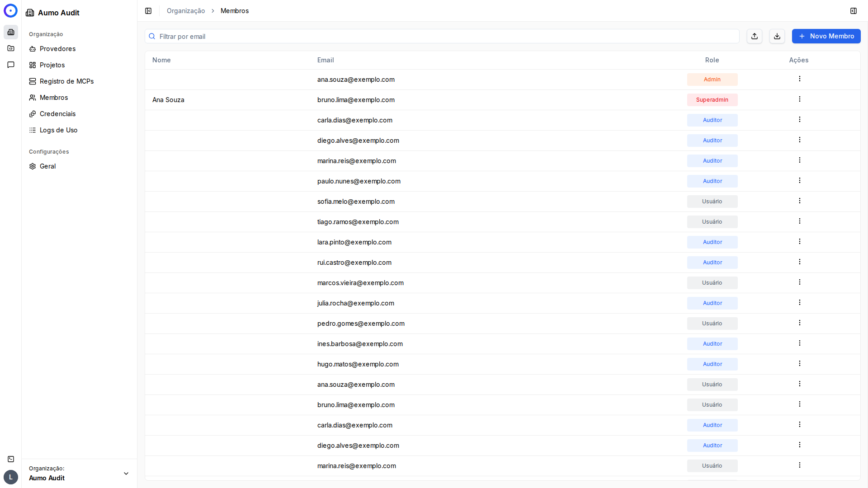Go to Projetos in sidebar

tap(79, 65)
